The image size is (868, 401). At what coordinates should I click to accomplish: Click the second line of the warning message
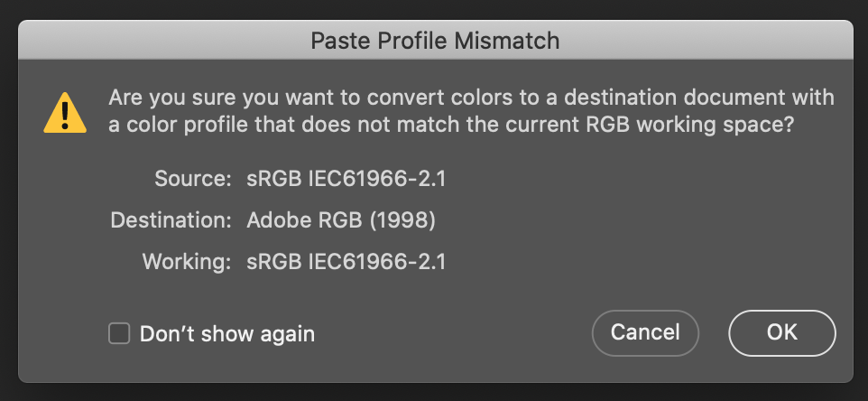[451, 126]
